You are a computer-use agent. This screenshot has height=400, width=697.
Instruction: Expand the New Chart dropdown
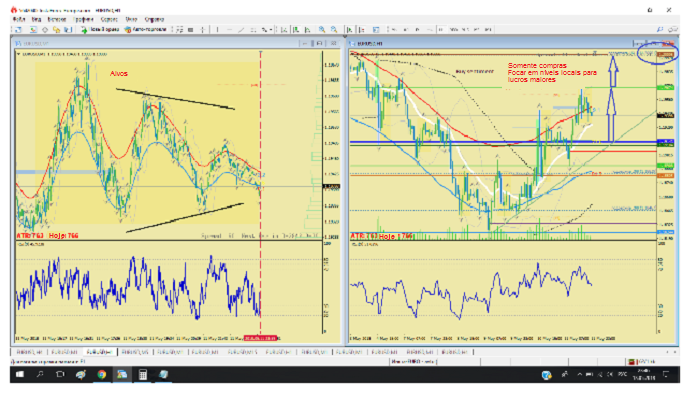coord(18,30)
